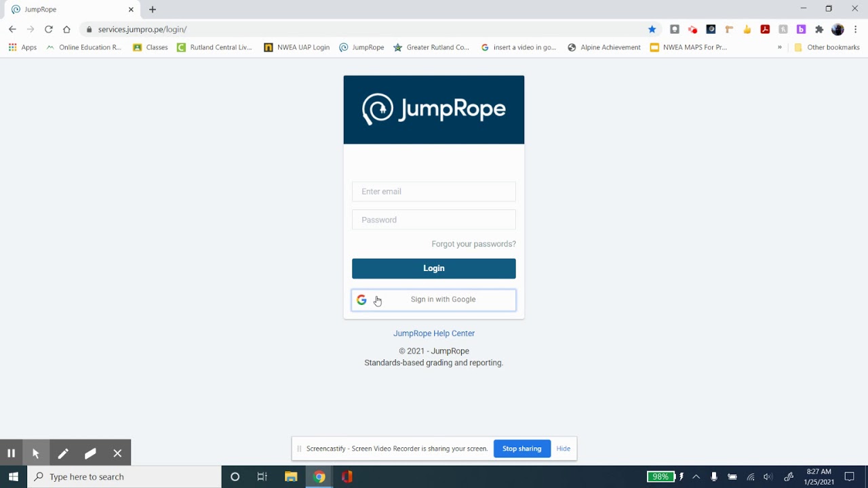Click the blue Login button
This screenshot has width=868, height=488.
click(433, 268)
